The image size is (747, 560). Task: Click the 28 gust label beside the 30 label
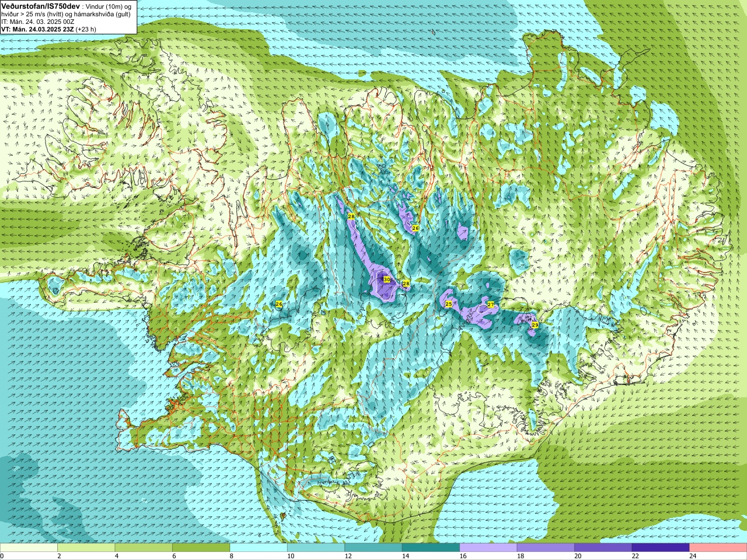pos(406,283)
